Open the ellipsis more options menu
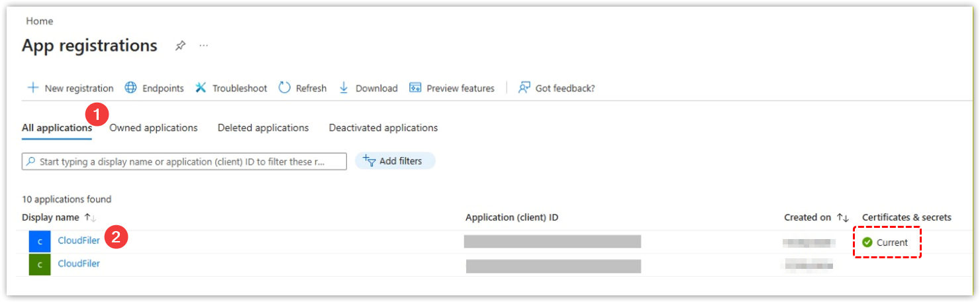The image size is (980, 302). (203, 46)
